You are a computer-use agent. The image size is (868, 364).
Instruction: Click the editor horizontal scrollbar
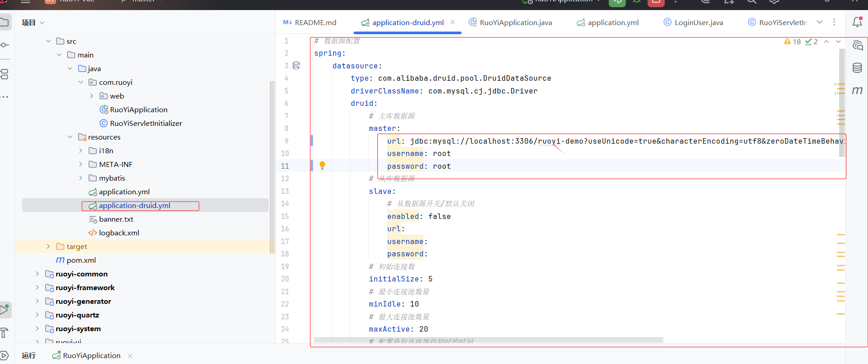(x=489, y=340)
